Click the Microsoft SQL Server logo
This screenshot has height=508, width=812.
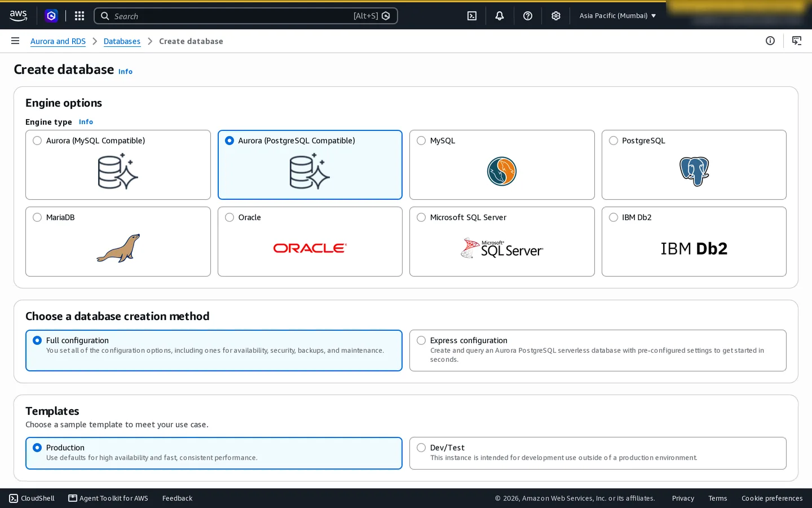click(x=502, y=248)
